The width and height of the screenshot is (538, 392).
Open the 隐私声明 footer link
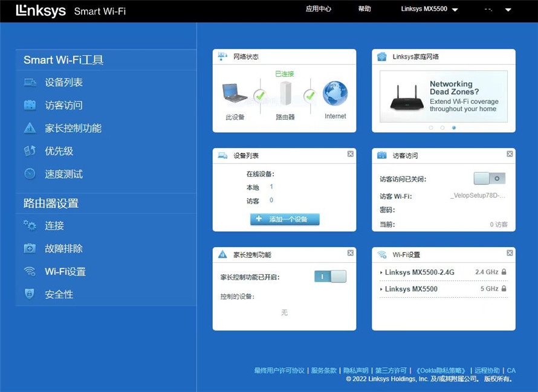click(x=356, y=370)
